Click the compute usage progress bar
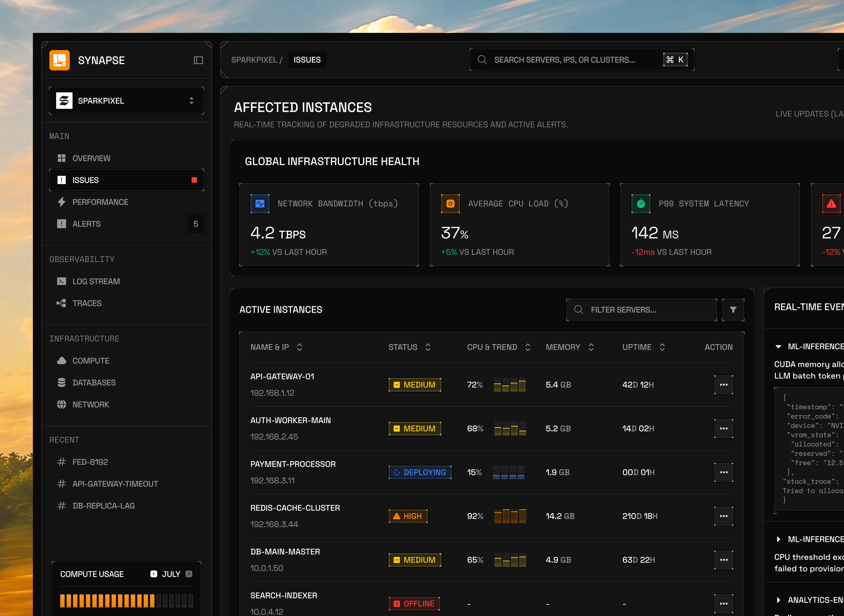Viewport: 844px width, 616px height. pyautogui.click(x=126, y=601)
